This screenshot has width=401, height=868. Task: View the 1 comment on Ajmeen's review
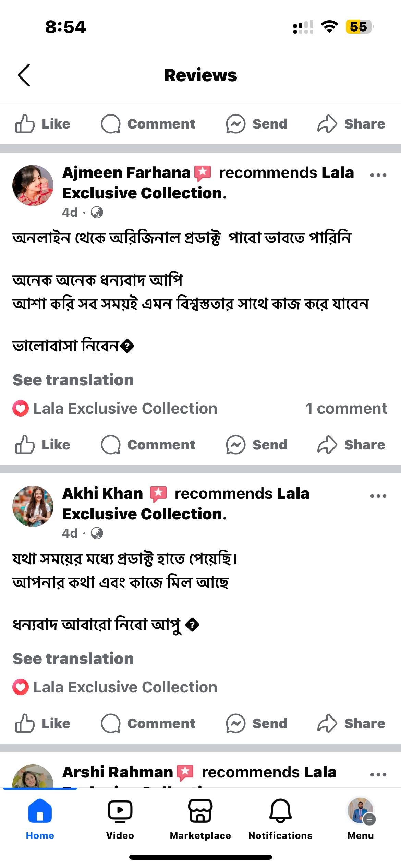coord(346,408)
